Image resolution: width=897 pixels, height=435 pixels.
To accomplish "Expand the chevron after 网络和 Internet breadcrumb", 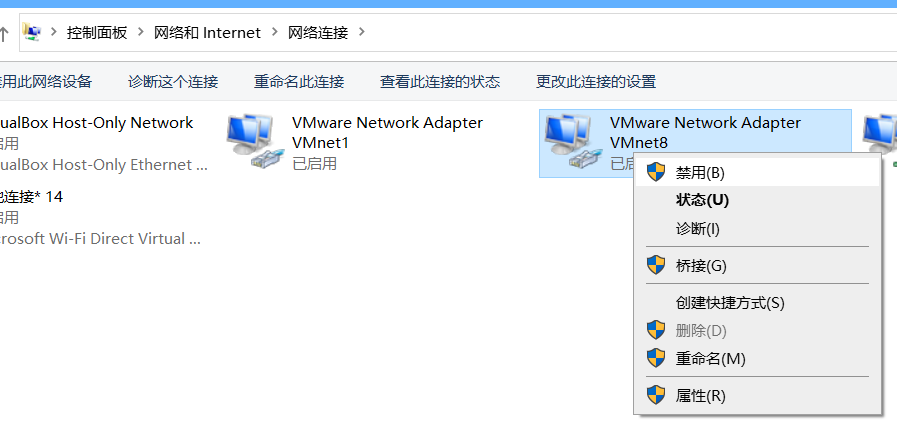I will coord(275,33).
